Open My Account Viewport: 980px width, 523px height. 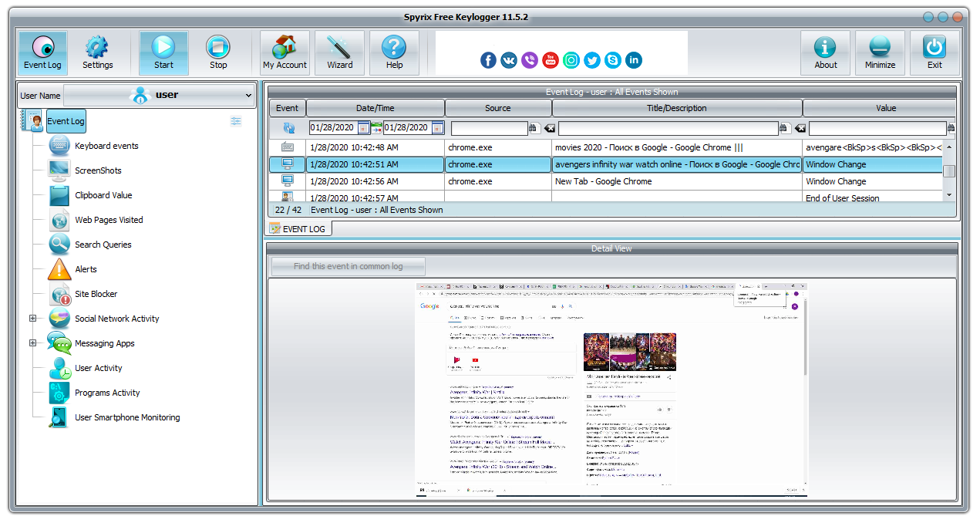[285, 52]
